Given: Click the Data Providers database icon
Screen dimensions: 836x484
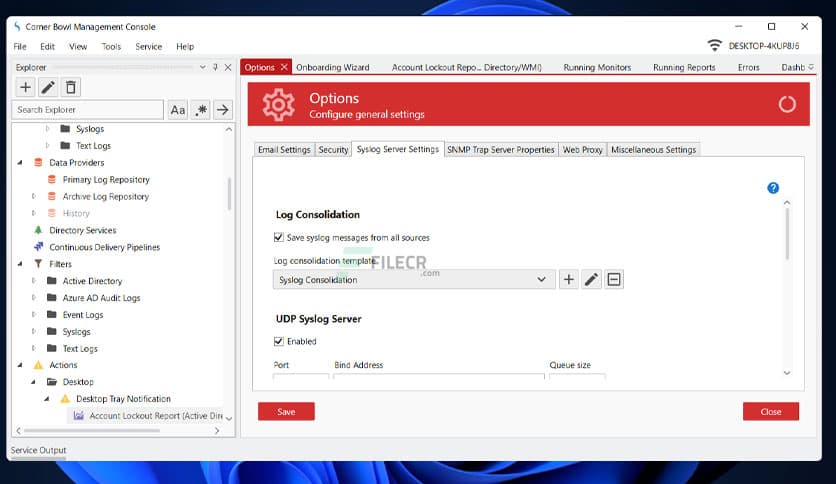Looking at the screenshot, I should click(x=38, y=163).
